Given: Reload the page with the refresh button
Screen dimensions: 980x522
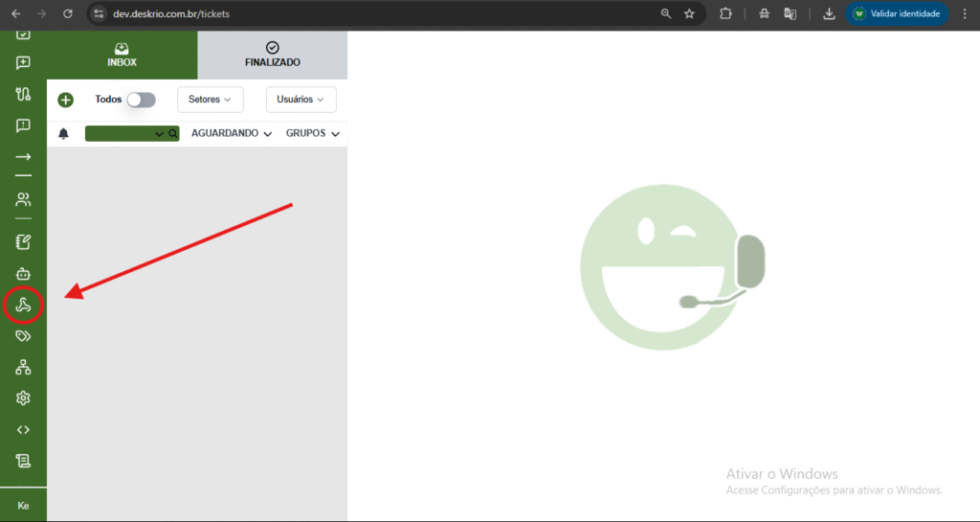Looking at the screenshot, I should click(68, 13).
